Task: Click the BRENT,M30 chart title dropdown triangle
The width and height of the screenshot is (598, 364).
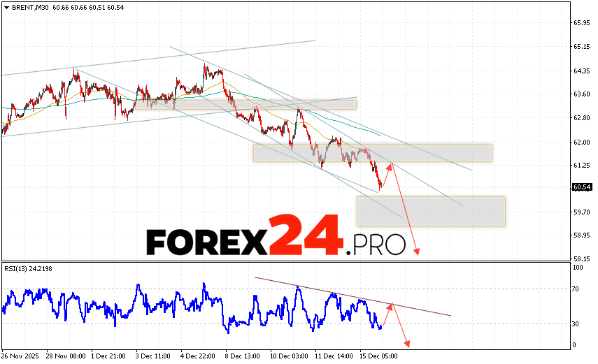Action: click(6, 8)
